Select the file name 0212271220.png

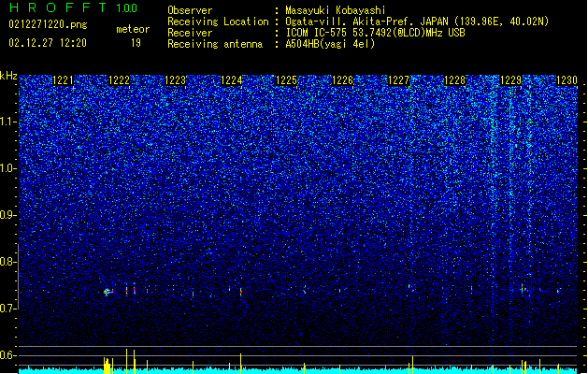click(48, 25)
